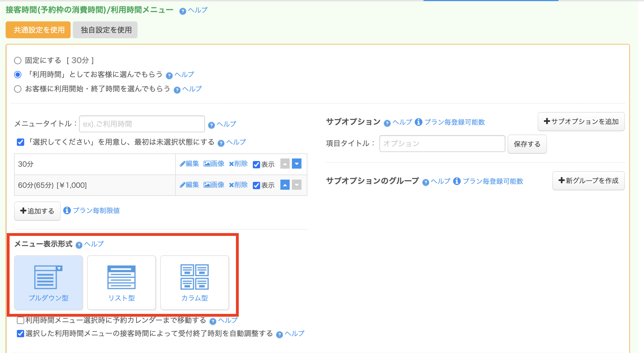Open 画像 image setting for 60分(65分) row
644x353 pixels.
point(214,185)
